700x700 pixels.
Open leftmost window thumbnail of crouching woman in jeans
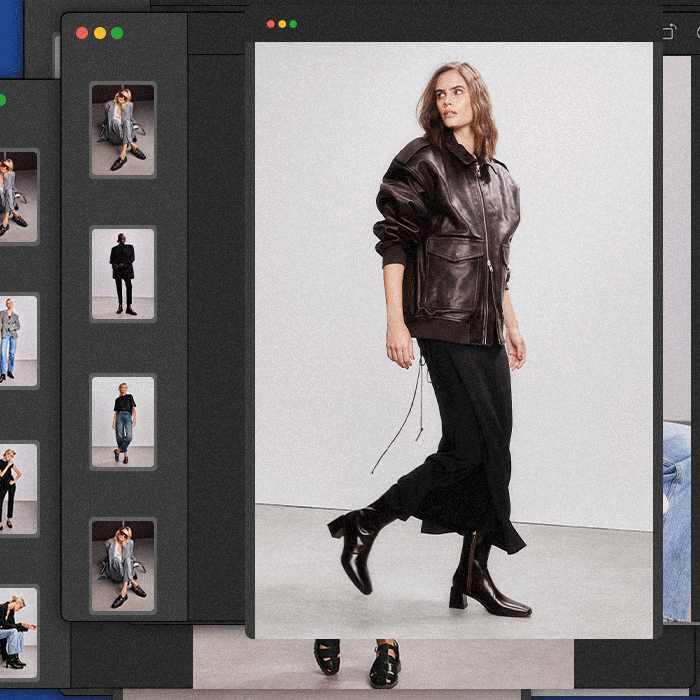[19, 633]
